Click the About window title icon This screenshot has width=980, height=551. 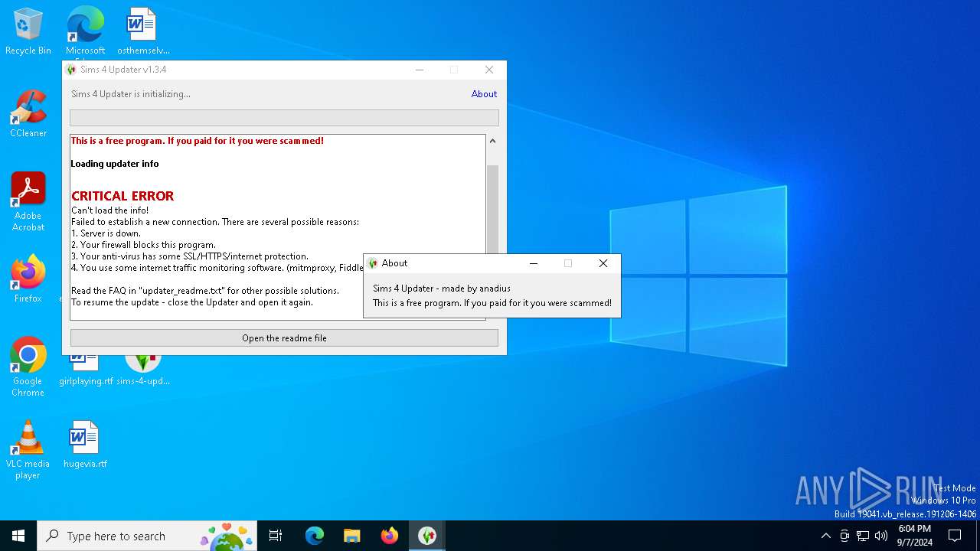373,263
